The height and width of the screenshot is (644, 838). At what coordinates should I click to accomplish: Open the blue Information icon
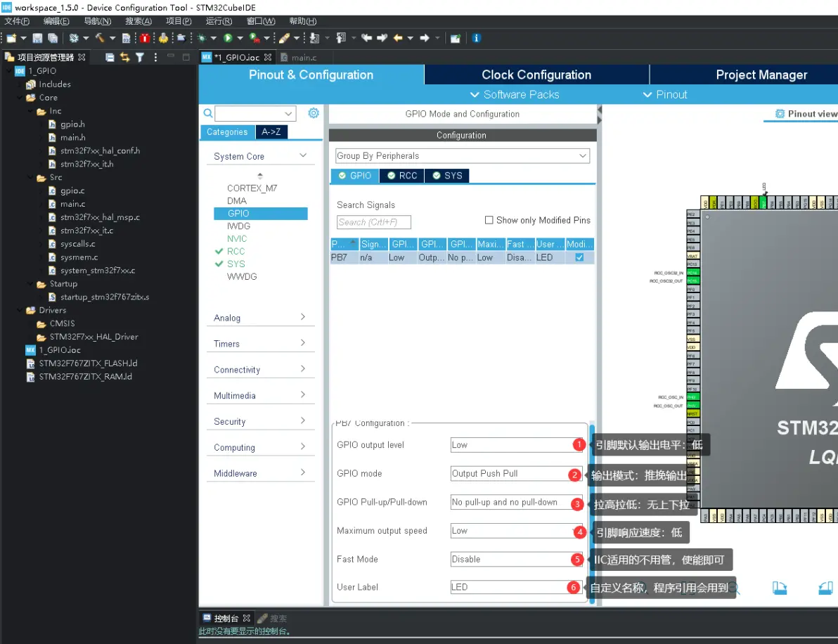(476, 38)
